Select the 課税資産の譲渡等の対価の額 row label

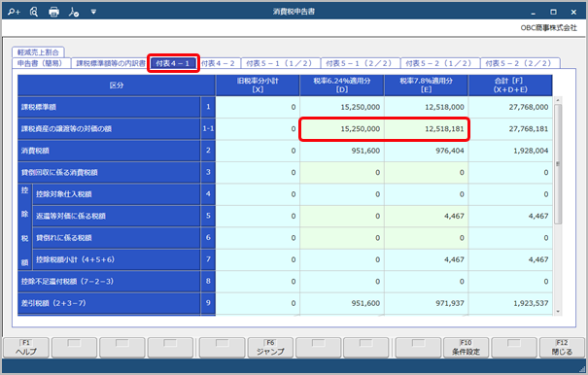[109, 129]
